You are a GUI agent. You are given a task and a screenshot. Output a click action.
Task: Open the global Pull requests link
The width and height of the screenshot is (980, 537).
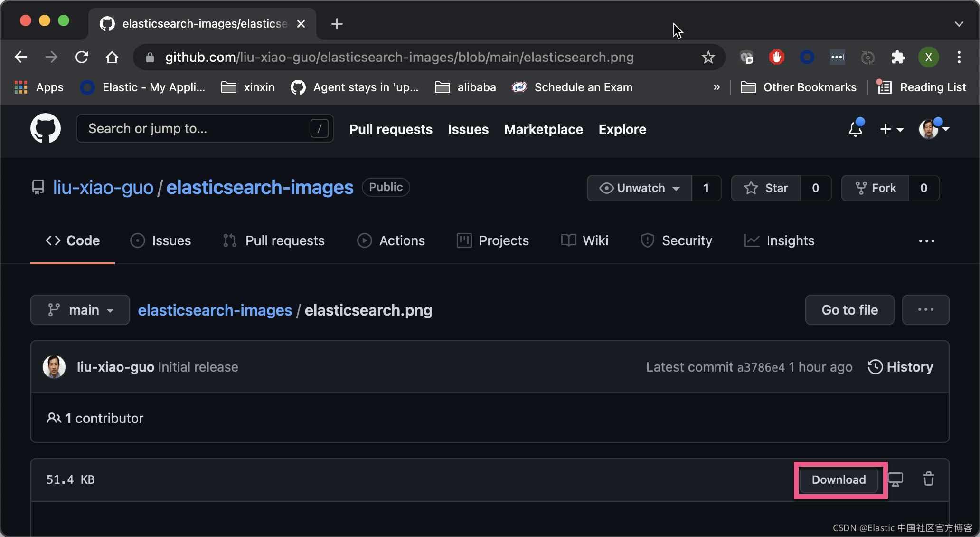pos(391,129)
